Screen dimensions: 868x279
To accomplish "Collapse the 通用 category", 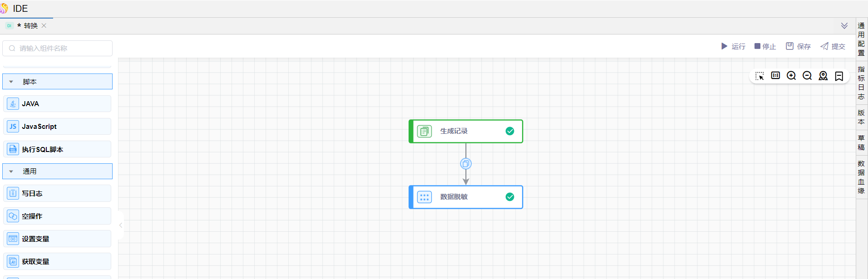I will click(x=11, y=171).
